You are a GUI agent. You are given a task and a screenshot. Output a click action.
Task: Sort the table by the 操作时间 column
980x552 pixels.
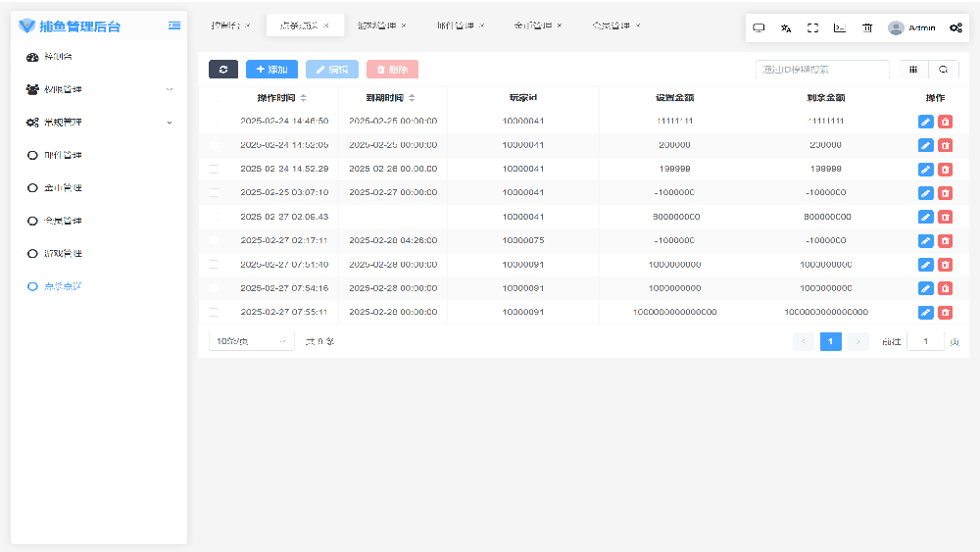pyautogui.click(x=303, y=98)
